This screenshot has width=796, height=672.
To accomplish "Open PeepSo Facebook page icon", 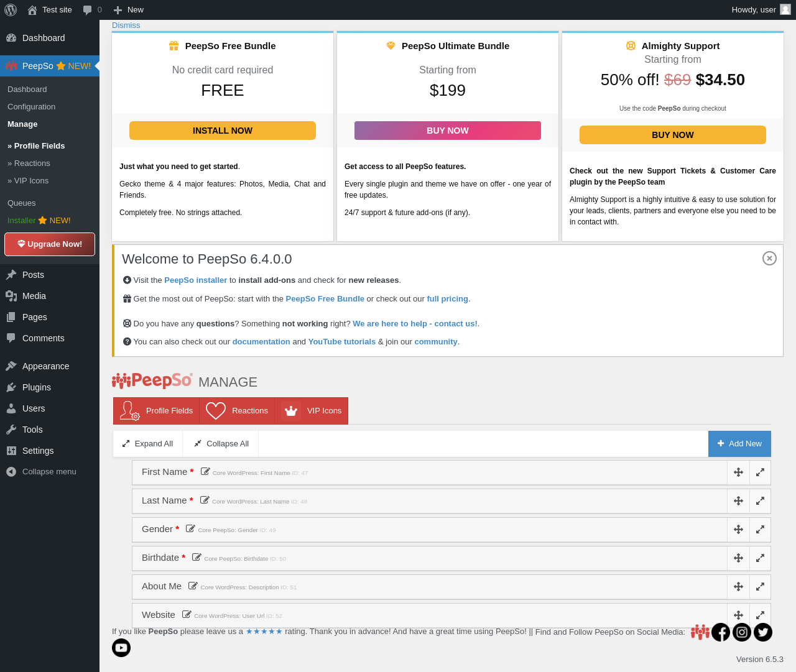I will click(721, 632).
